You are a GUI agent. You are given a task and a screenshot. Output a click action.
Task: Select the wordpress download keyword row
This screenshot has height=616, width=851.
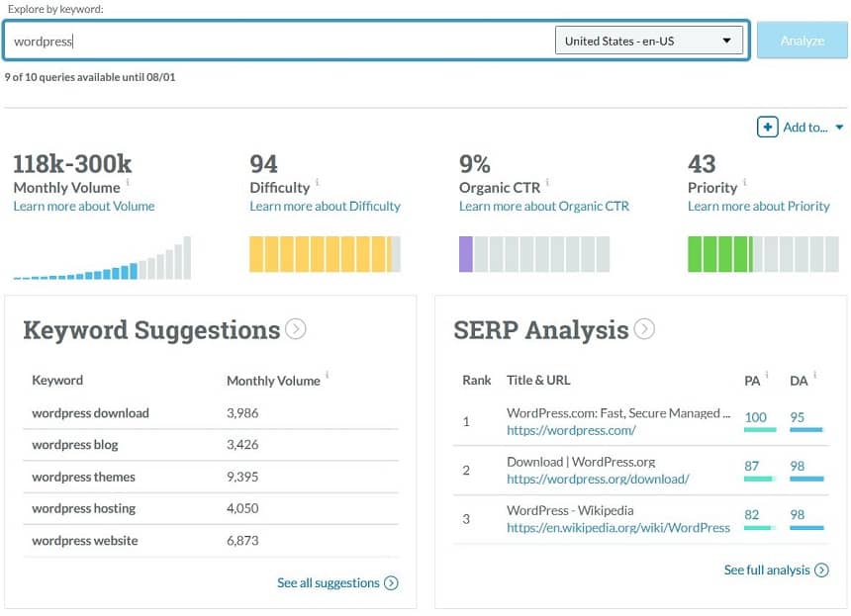(211, 413)
